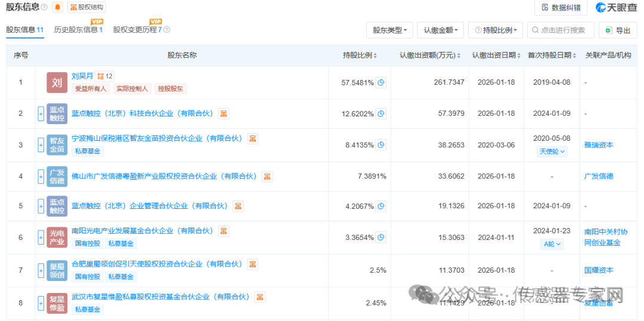The width and height of the screenshot is (644, 321).
Task: Click the 刘 avatar thumbnail
Action: tap(57, 82)
